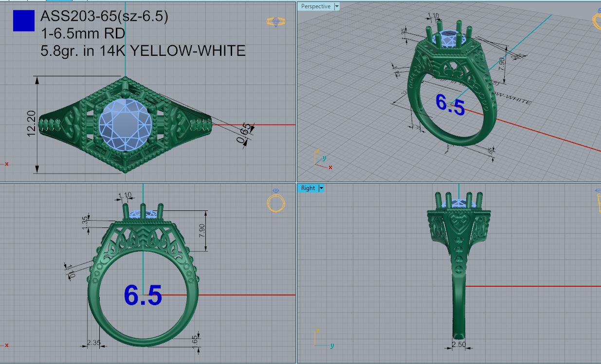Select the blue 6.5 size text in Perspective view
Image resolution: width=601 pixels, height=364 pixels.
tap(450, 104)
